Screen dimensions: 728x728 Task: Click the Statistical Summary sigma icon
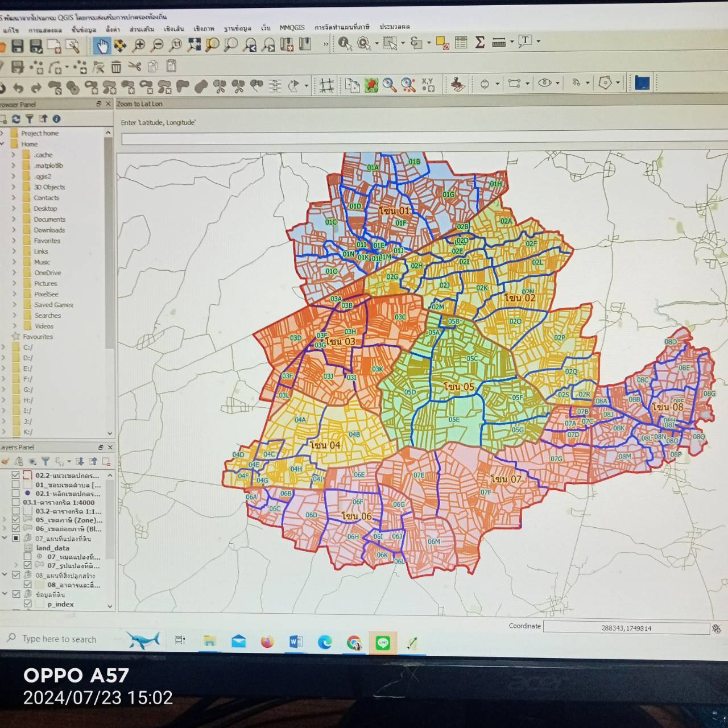[x=479, y=42]
